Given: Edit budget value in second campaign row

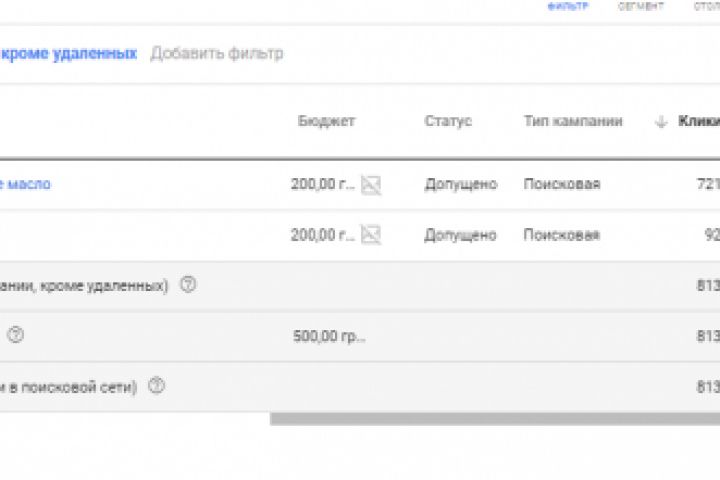Looking at the screenshot, I should coord(322,235).
